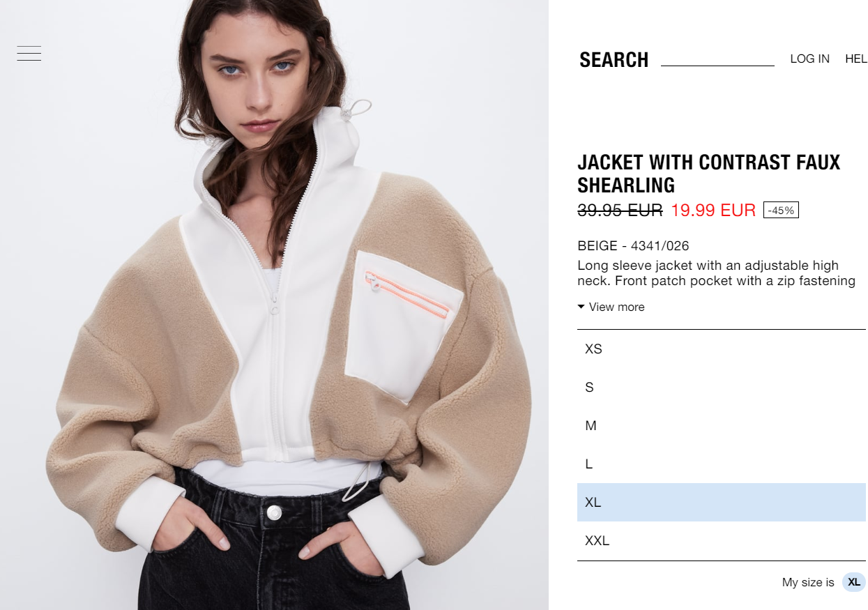
Task: Open the hamburger menu icon
Action: [x=29, y=54]
